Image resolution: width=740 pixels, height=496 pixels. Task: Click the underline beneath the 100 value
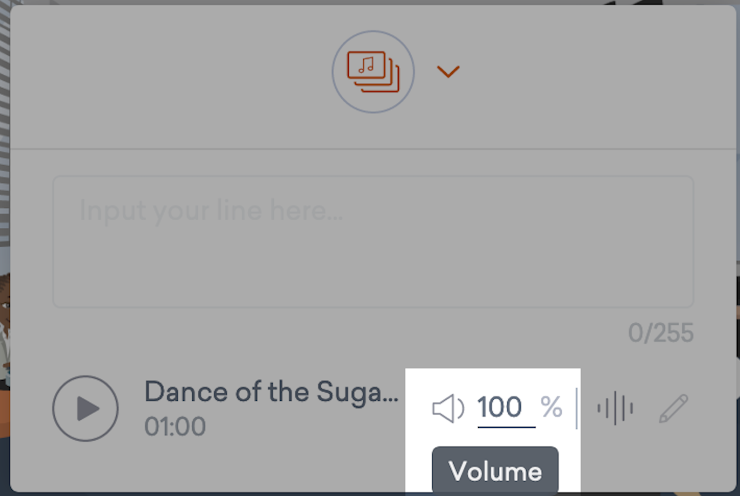pyautogui.click(x=506, y=427)
